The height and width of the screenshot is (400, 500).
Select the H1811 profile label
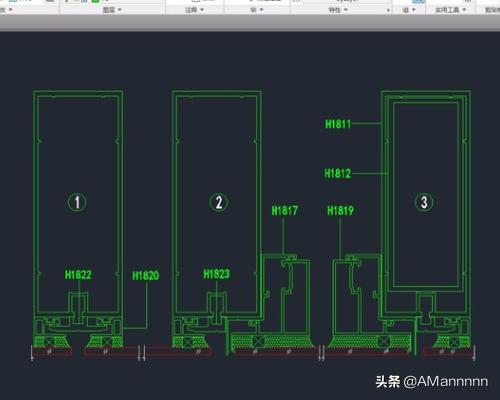tap(338, 124)
